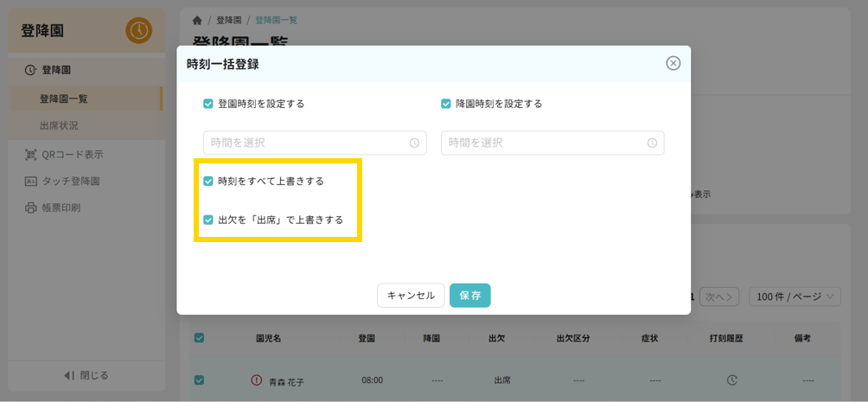Viewport: 868px width, 402px height.
Task: Click the printer icon for 帳票印刷
Action: point(30,207)
